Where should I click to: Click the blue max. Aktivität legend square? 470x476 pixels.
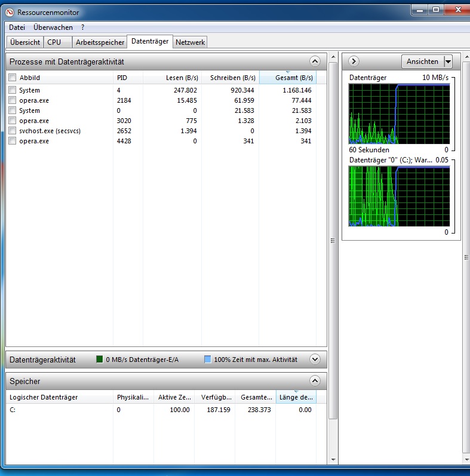coord(208,360)
